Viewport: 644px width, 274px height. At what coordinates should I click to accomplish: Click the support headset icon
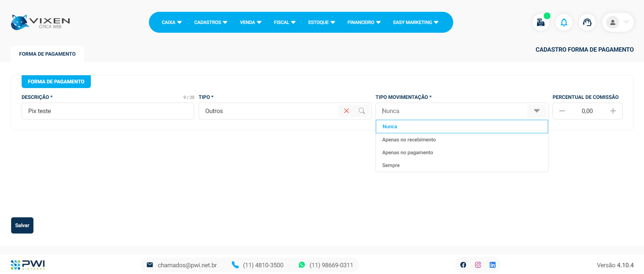click(x=587, y=23)
